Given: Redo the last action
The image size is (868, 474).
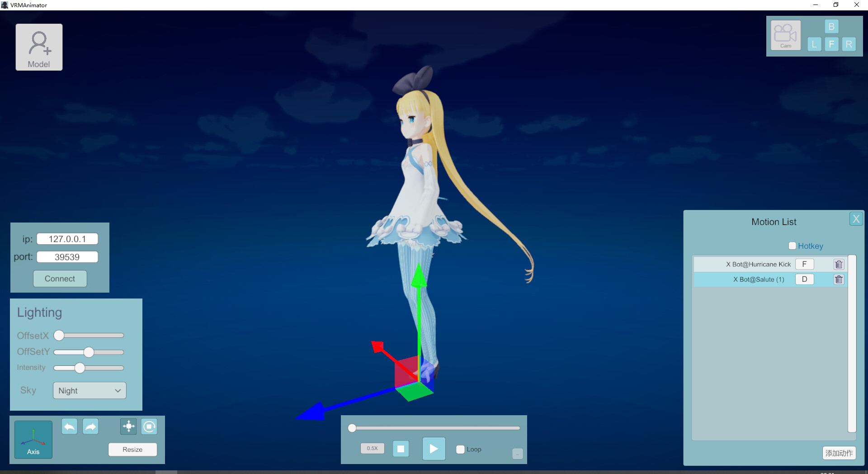Looking at the screenshot, I should pyautogui.click(x=90, y=426).
